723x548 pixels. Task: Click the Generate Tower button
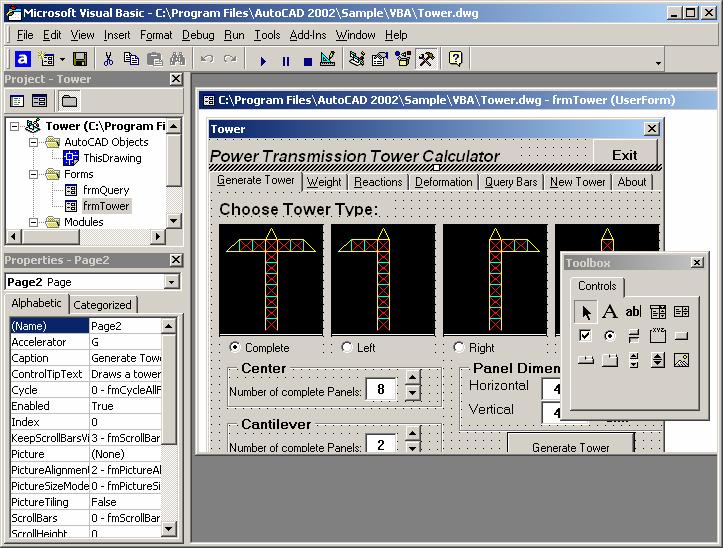[x=570, y=444]
